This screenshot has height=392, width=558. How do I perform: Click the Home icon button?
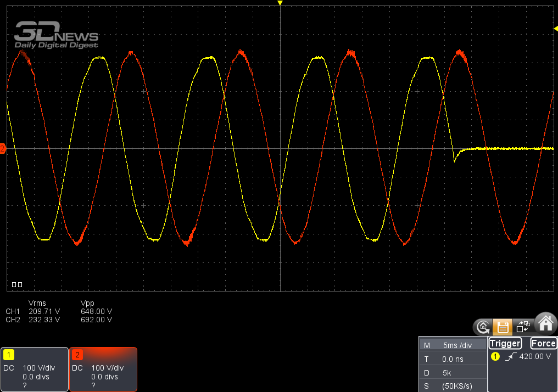coord(546,324)
